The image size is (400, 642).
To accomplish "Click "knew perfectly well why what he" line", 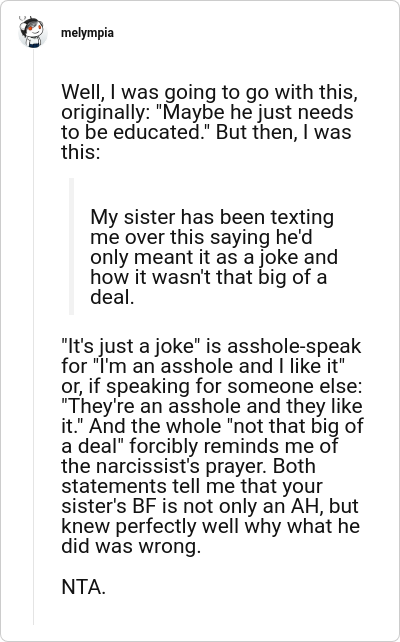I will coord(210,527).
